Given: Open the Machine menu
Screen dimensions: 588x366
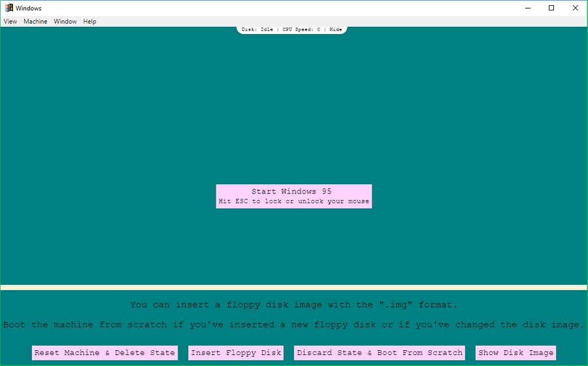Looking at the screenshot, I should (x=35, y=22).
